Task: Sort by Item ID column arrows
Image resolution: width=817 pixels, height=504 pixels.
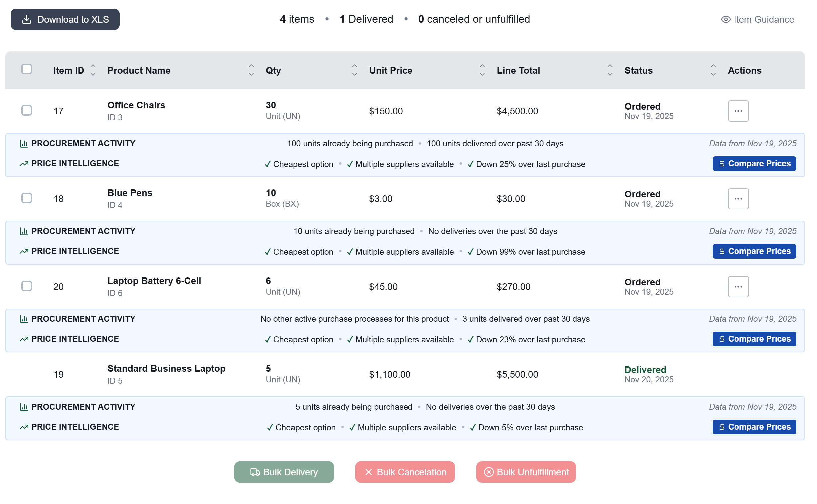Action: pyautogui.click(x=93, y=70)
